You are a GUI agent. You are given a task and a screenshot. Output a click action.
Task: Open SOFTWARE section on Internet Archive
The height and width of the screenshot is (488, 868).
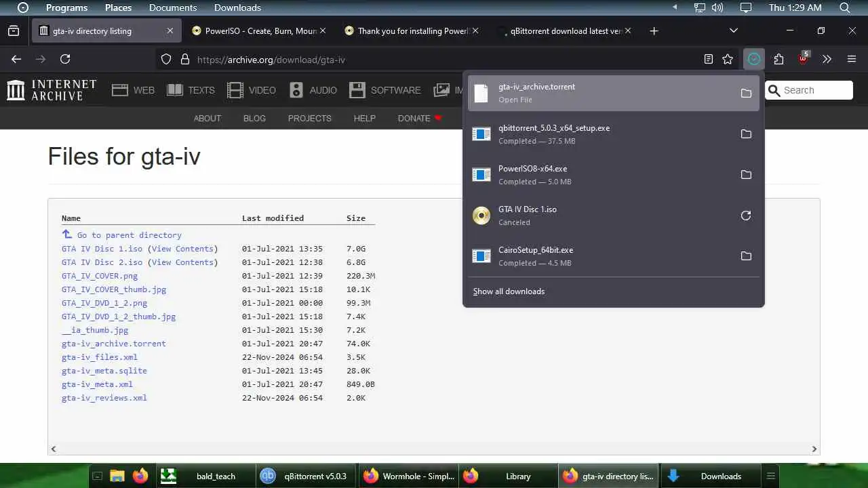(x=384, y=90)
